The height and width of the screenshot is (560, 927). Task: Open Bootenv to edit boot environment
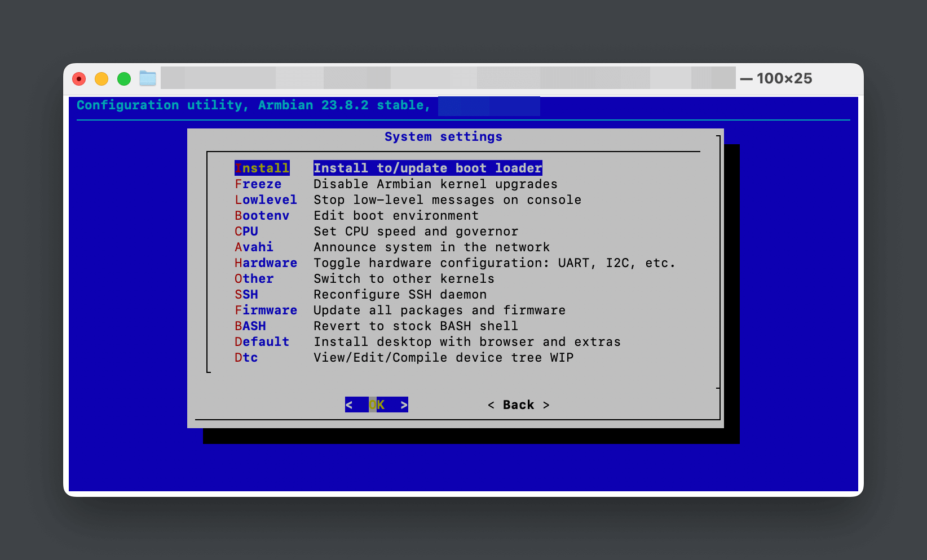[262, 216]
